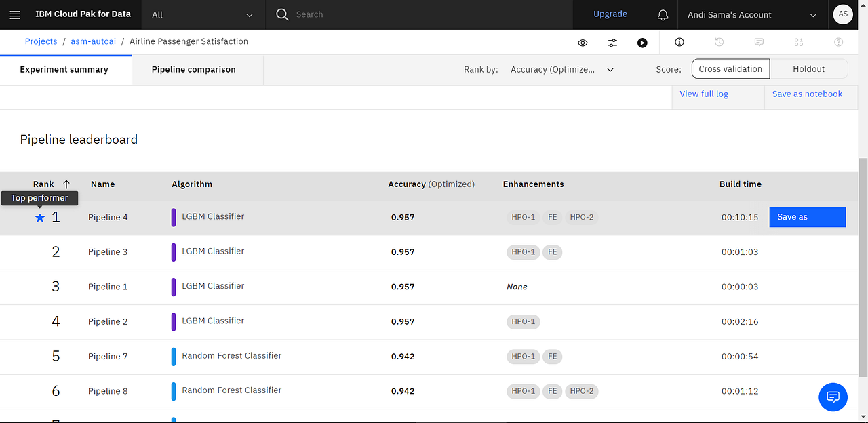Open the information panel icon
This screenshot has width=868, height=423.
click(x=679, y=42)
